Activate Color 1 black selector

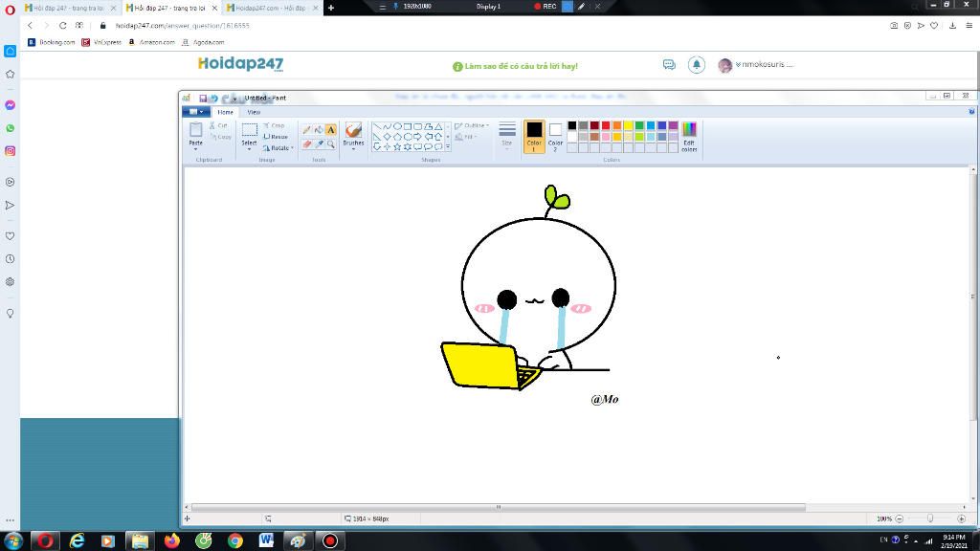(534, 136)
